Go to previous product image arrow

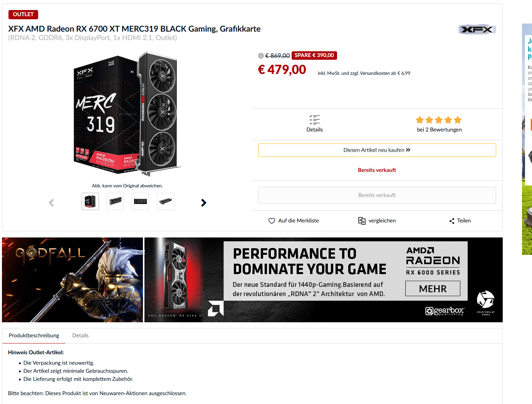[52, 203]
